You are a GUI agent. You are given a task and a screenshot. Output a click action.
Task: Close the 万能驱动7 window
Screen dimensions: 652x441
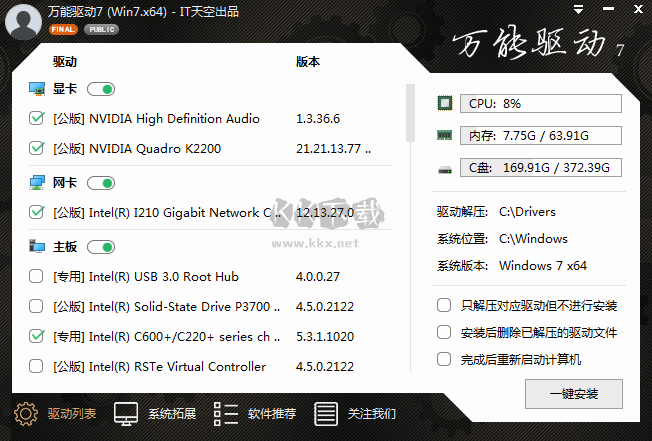click(638, 9)
